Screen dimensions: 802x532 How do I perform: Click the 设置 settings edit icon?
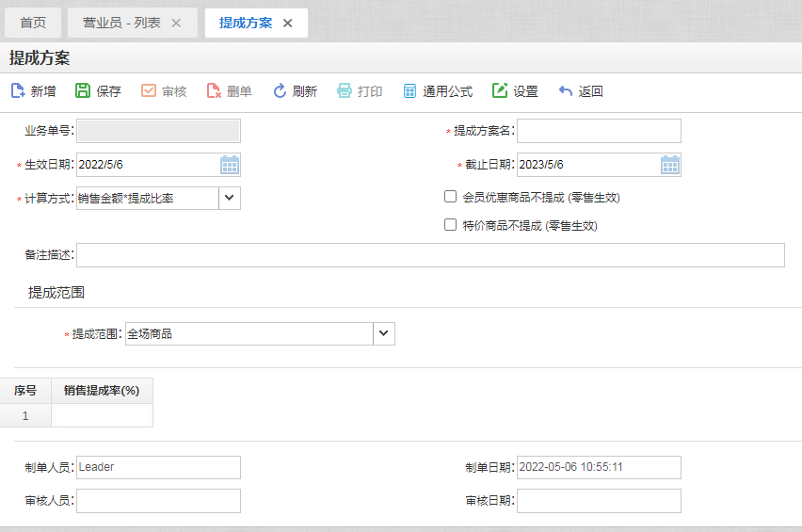(500, 90)
